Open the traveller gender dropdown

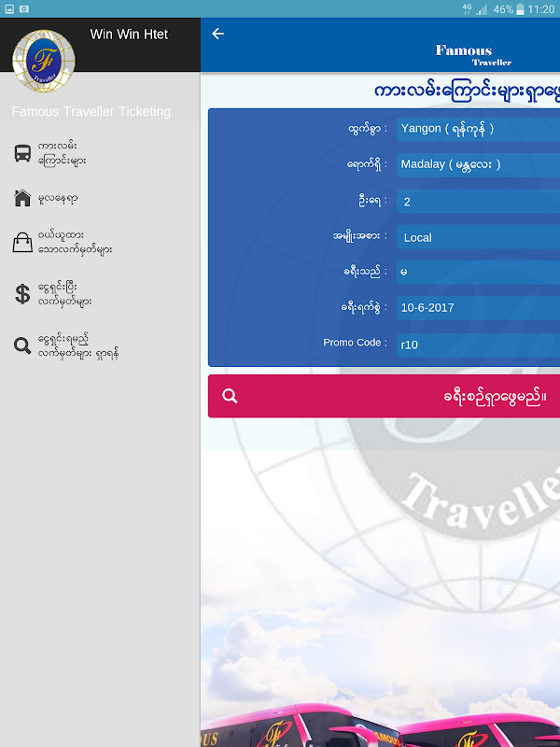(478, 273)
